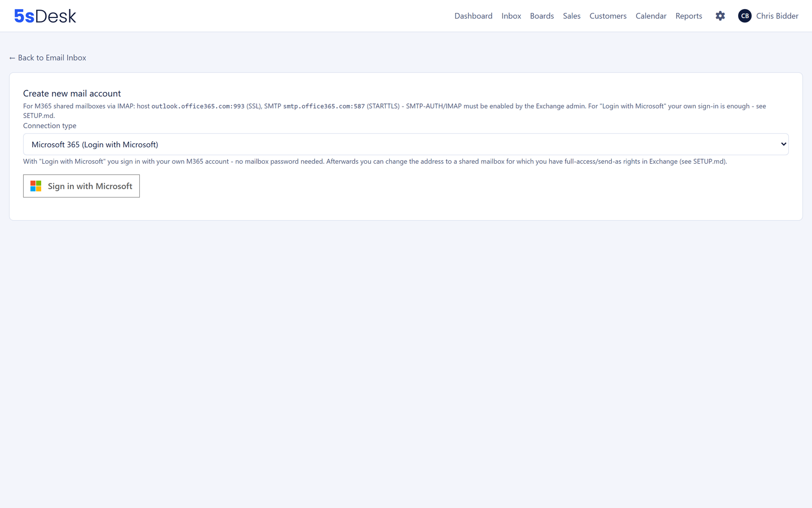The height and width of the screenshot is (508, 812).
Task: Click the Create new mail account heading
Action: point(72,94)
